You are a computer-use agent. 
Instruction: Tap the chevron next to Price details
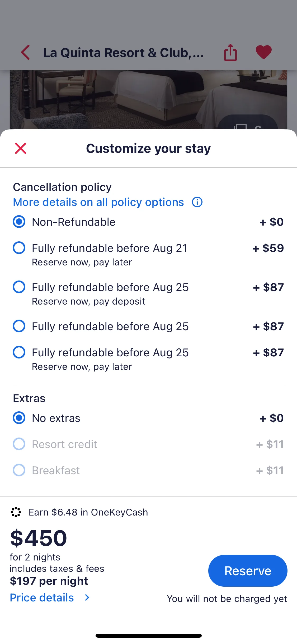(x=87, y=597)
